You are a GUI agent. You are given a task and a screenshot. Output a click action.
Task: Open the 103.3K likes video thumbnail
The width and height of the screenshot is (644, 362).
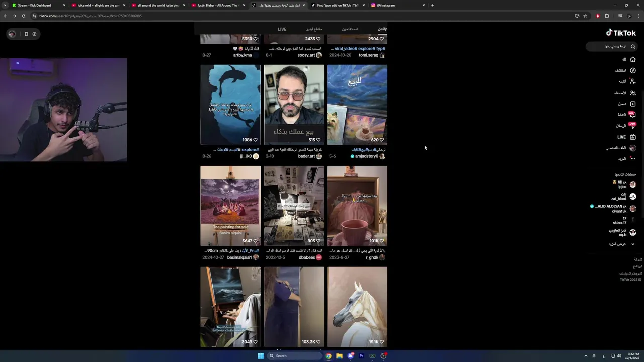294,307
